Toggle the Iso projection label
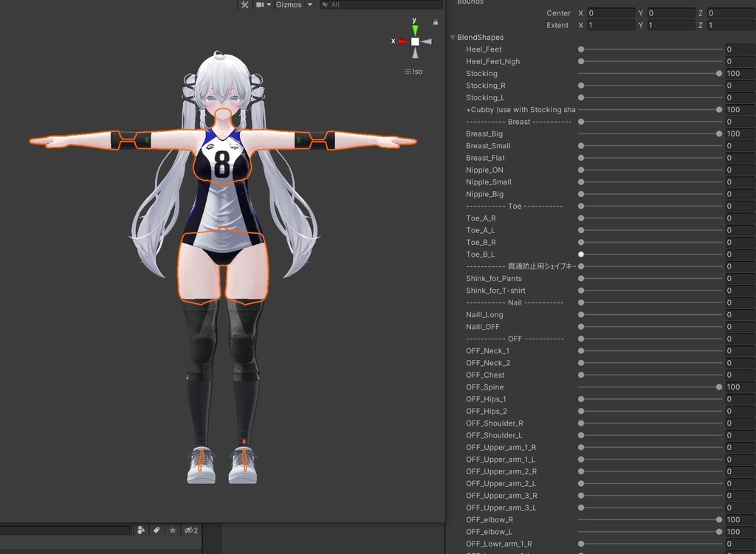Viewport: 756px width, 554px height. coord(413,72)
